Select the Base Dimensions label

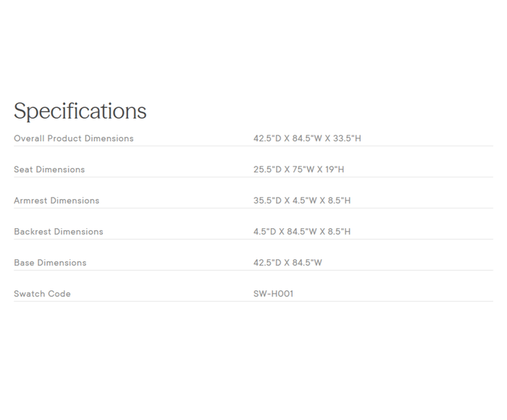[x=50, y=263]
